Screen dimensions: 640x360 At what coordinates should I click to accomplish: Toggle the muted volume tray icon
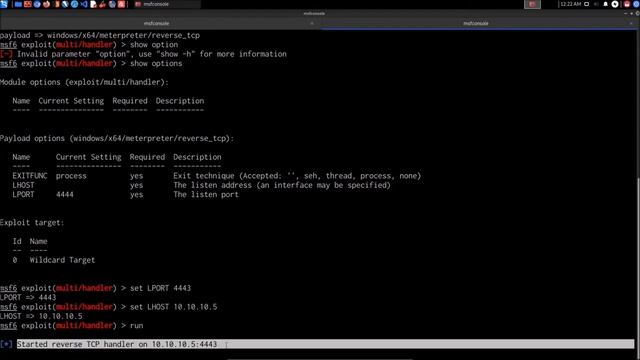[596, 4]
